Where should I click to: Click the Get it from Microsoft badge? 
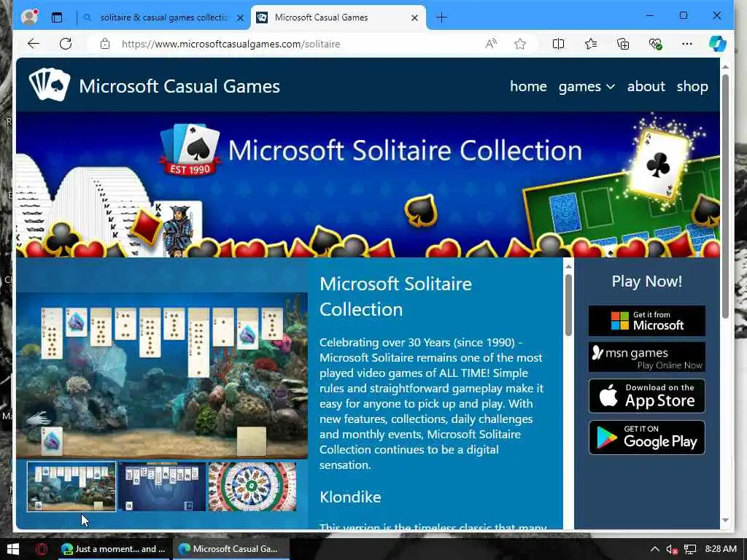pos(646,321)
